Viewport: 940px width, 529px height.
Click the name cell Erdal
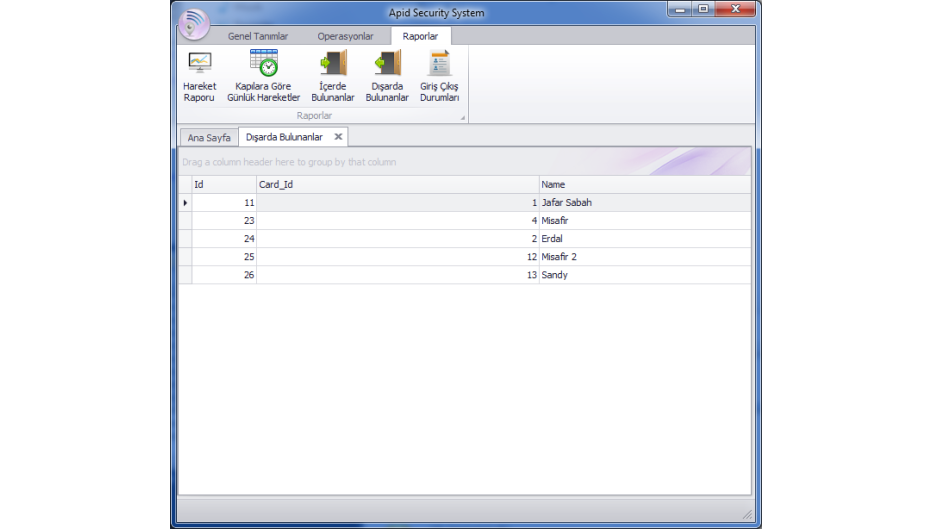point(644,239)
